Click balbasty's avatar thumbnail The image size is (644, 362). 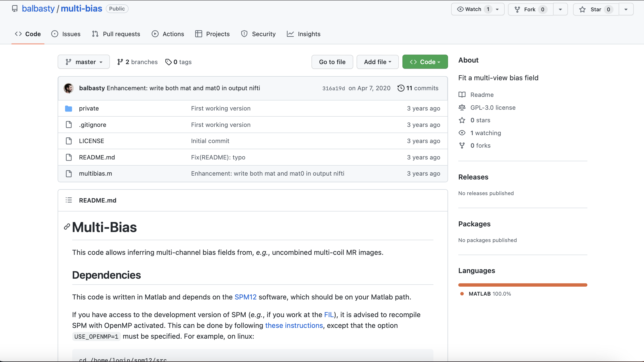(69, 88)
